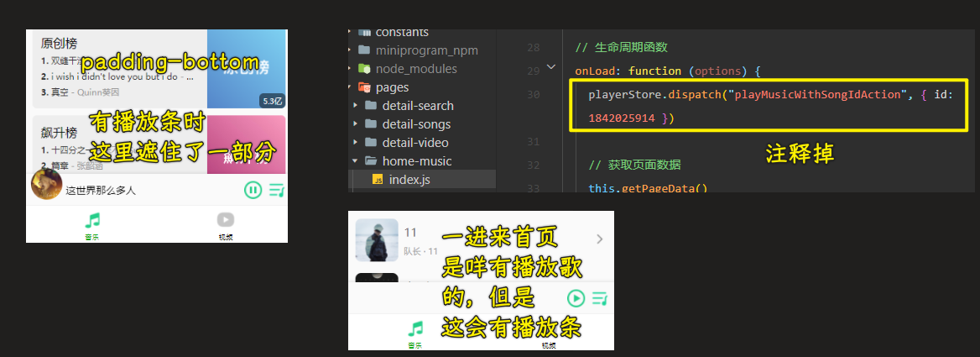
Task: Click the pages red folder icon
Action: click(364, 87)
